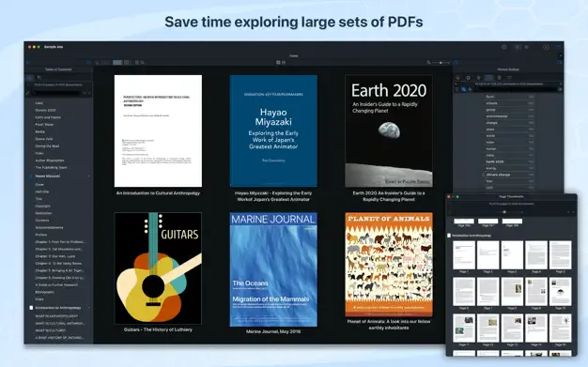Viewport: 588px width, 367px height.
Task: Click the search icon in the main toolbar
Action: pos(143,63)
